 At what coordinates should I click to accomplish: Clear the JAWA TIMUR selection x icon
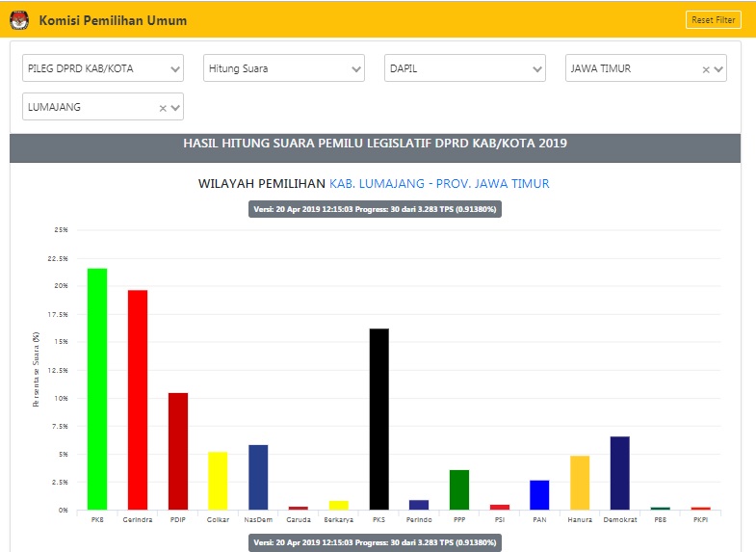(x=705, y=69)
